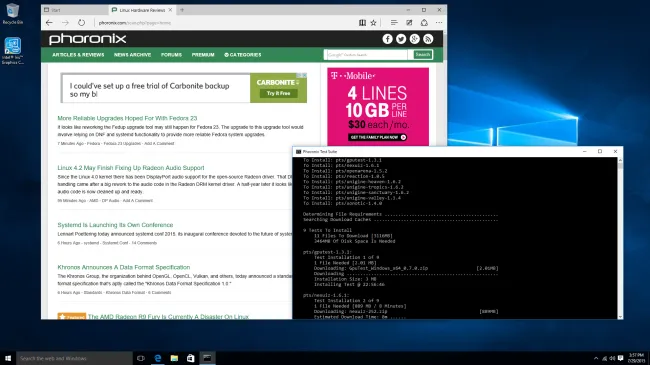The height and width of the screenshot is (365, 650).
Task: Go back in the Edge browser
Action: pyautogui.click(x=49, y=23)
